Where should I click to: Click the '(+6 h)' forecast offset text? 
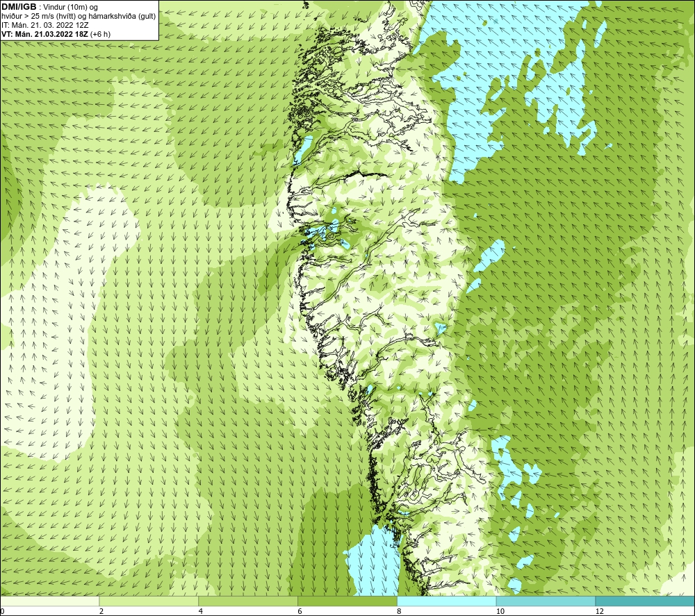[x=100, y=34]
